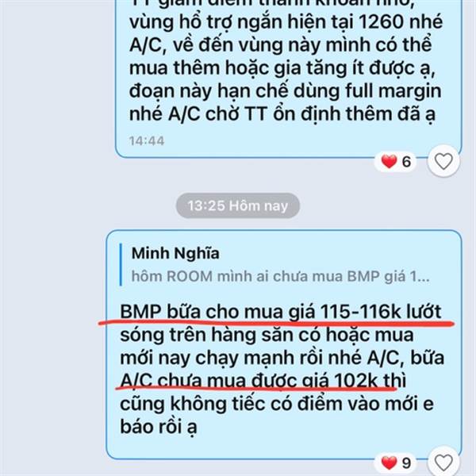476x476 pixels.
Task: Click the "báo rồi ạ" final line
Action: pyautogui.click(x=159, y=427)
